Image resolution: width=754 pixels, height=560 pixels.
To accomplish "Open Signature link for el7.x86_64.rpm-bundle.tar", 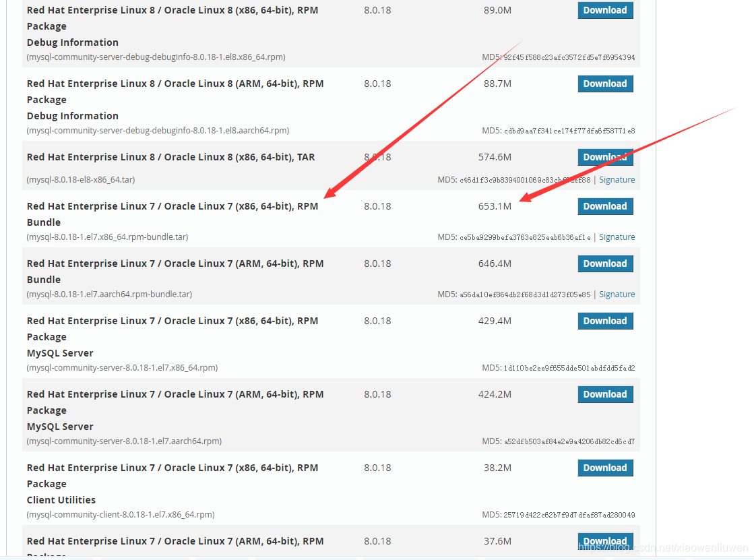I will click(x=617, y=237).
